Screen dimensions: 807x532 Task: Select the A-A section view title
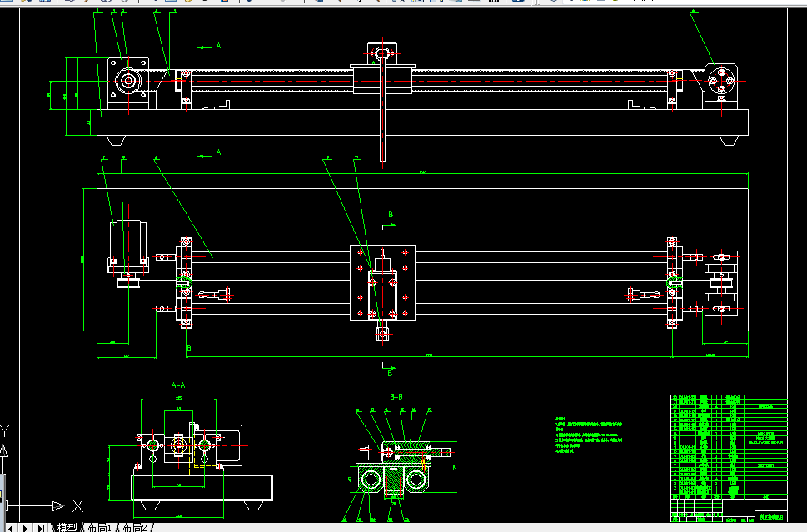click(178, 385)
